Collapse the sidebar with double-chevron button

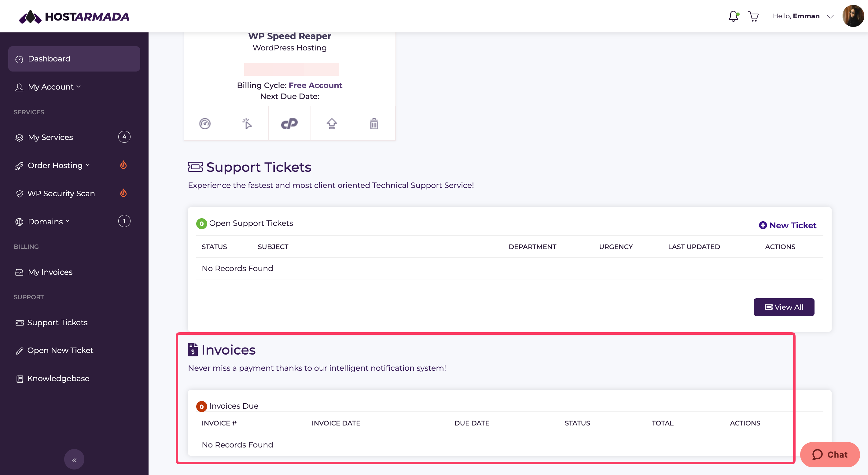(x=74, y=459)
